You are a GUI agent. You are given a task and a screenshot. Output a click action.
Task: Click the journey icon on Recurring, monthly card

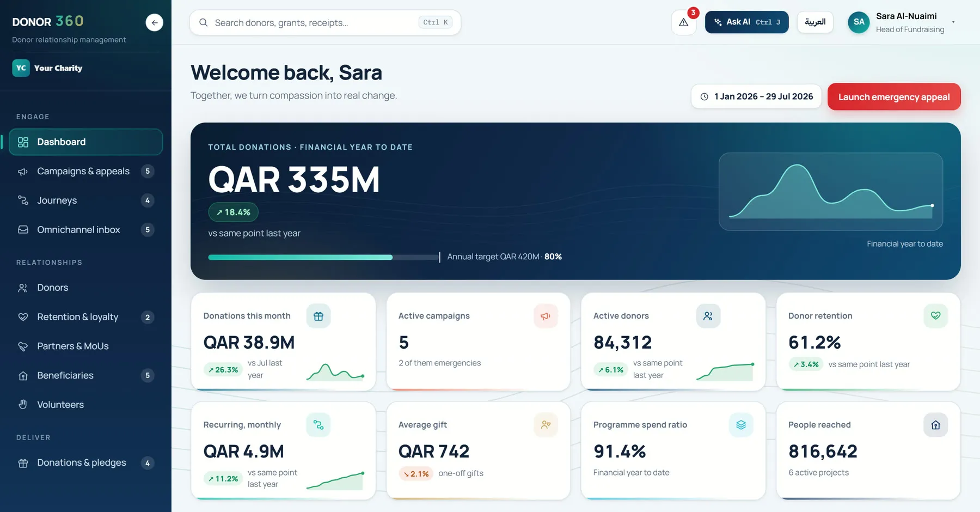(x=318, y=425)
